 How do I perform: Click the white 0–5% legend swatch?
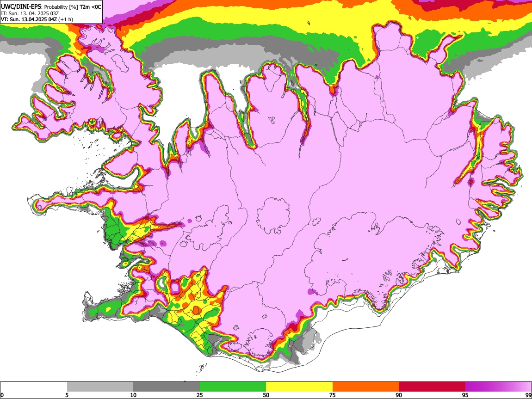pyautogui.click(x=34, y=387)
